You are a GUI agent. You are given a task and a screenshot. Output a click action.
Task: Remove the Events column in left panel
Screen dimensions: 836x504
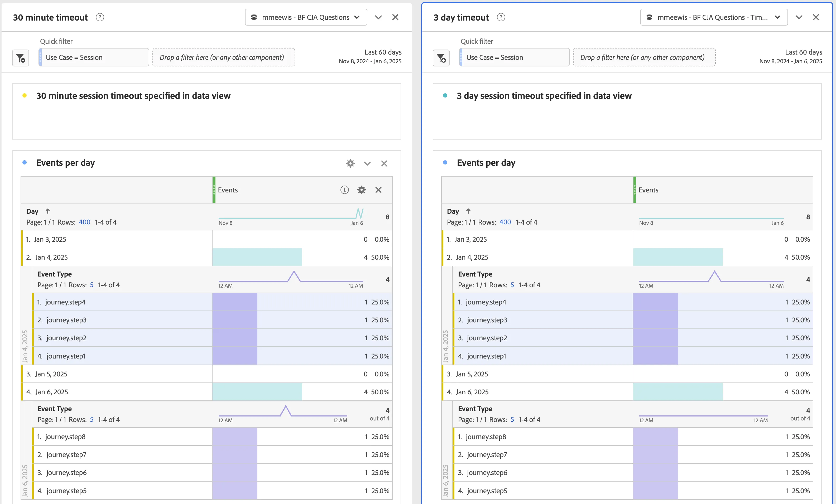pos(378,190)
